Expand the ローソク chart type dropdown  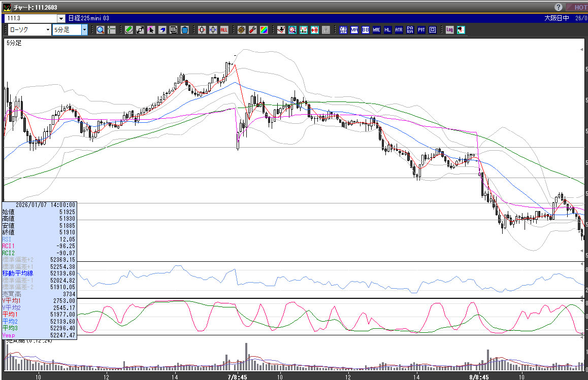click(x=48, y=30)
